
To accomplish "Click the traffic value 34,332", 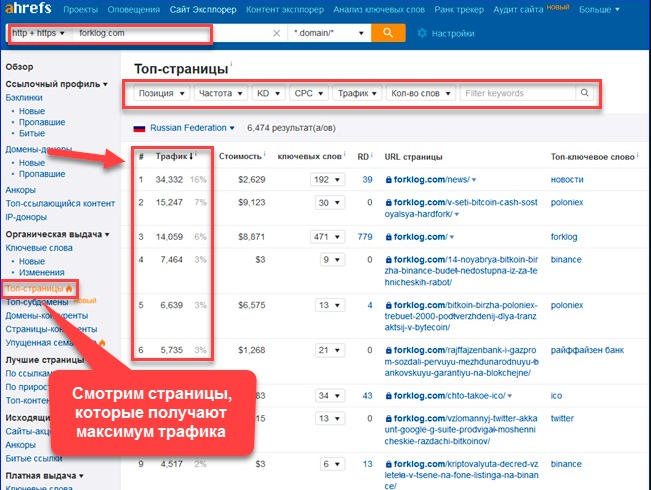I will click(169, 180).
